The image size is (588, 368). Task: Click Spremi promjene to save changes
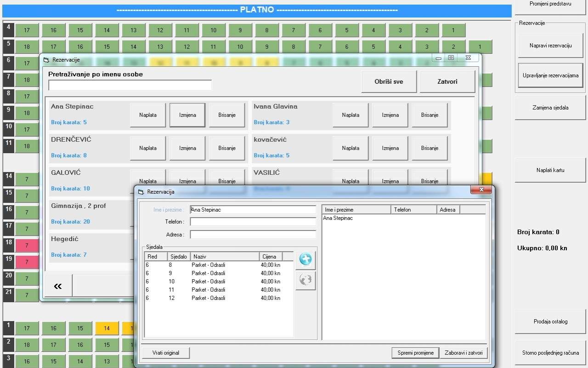pyautogui.click(x=415, y=353)
